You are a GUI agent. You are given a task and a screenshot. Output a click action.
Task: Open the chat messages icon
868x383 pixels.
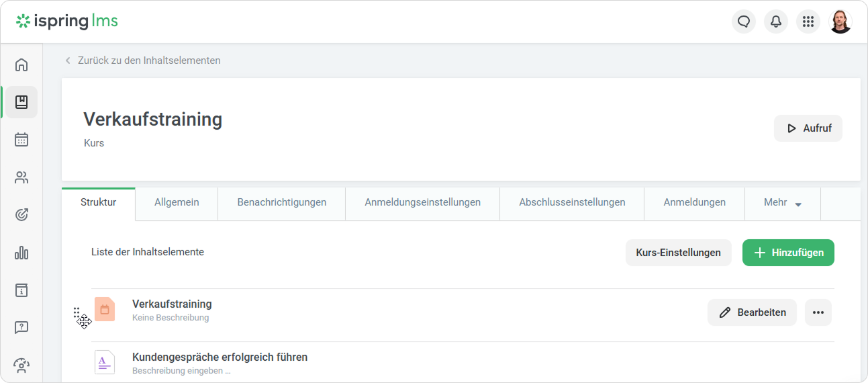(x=744, y=22)
